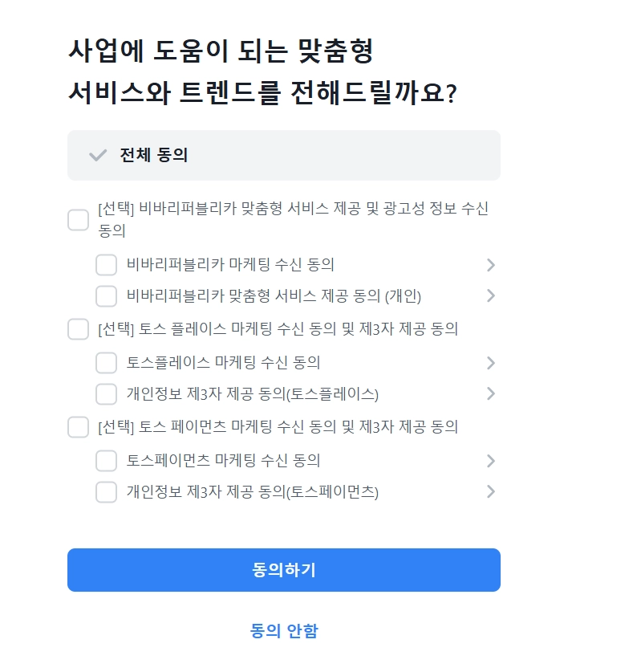Click the 토스플레이스 마케팅 수신 동의 label text

(x=223, y=363)
